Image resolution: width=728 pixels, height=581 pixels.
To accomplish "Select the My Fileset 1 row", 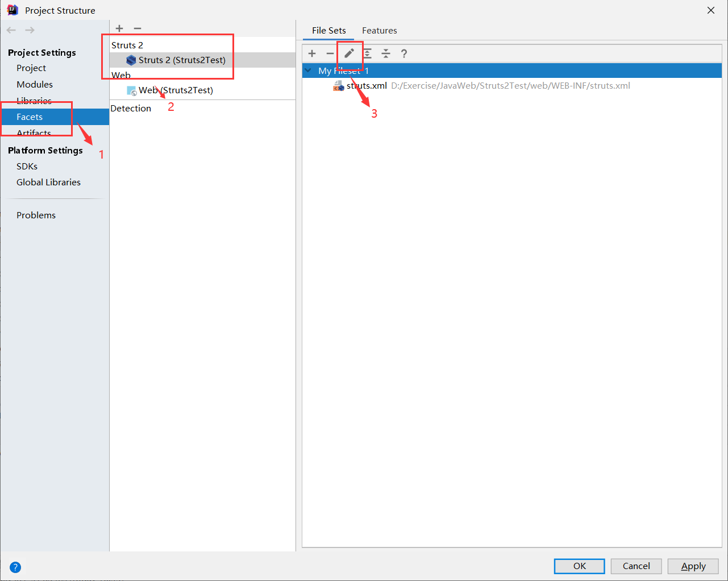I will pyautogui.click(x=511, y=70).
